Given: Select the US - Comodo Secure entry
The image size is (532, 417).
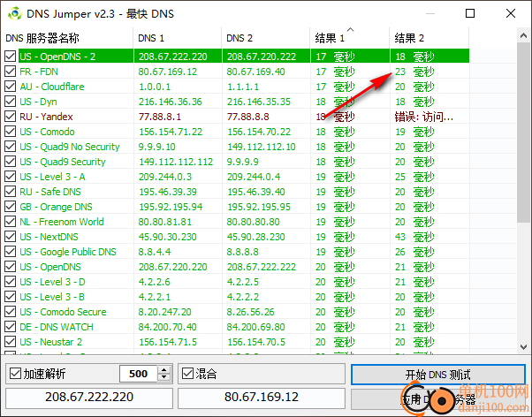Looking at the screenshot, I should [63, 312].
